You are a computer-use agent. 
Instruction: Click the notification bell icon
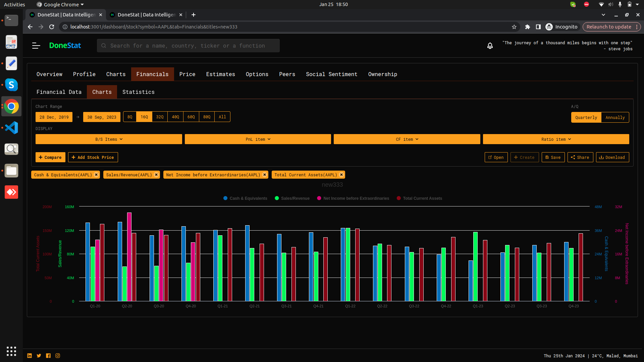click(x=490, y=46)
